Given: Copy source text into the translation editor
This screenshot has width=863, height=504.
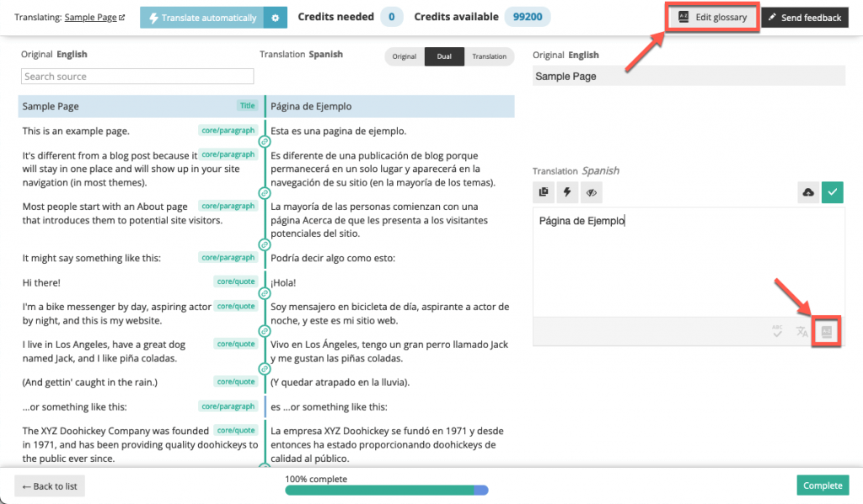Looking at the screenshot, I should click(544, 192).
